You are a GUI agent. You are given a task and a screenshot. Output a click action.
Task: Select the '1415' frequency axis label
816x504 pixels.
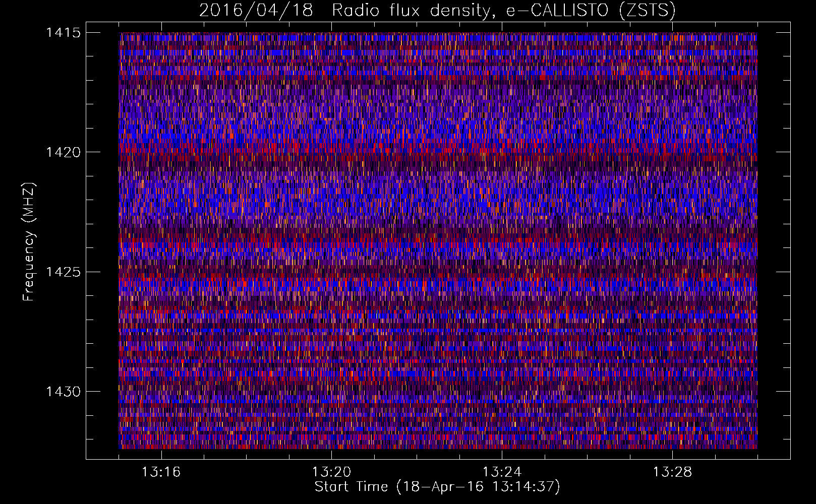63,33
